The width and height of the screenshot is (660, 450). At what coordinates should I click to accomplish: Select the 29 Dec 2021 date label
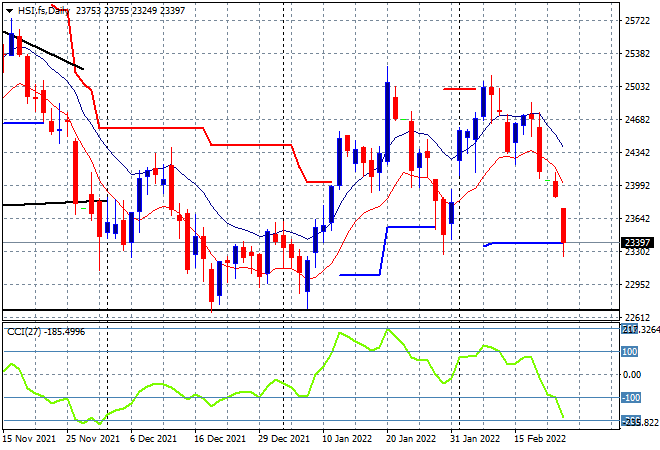click(283, 439)
